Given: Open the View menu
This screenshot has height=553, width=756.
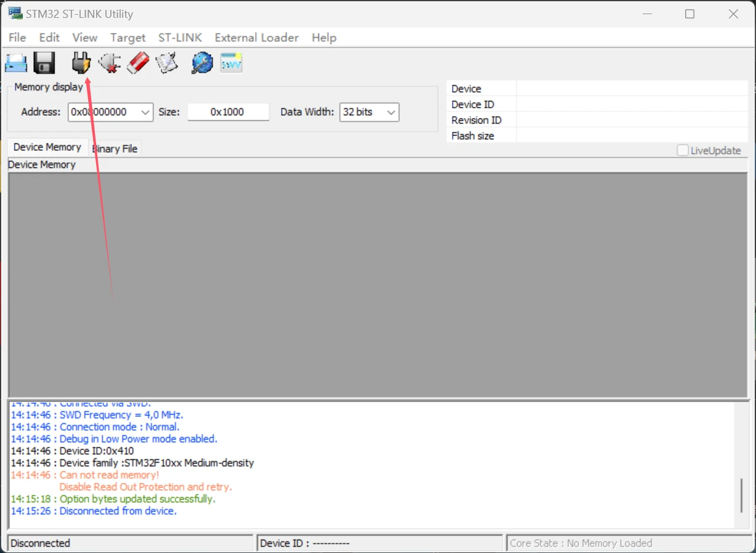Looking at the screenshot, I should point(85,38).
